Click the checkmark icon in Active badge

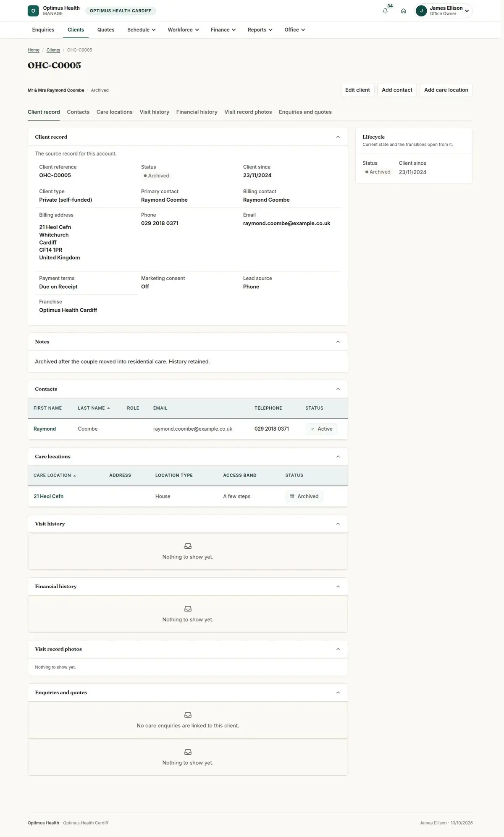pyautogui.click(x=312, y=429)
